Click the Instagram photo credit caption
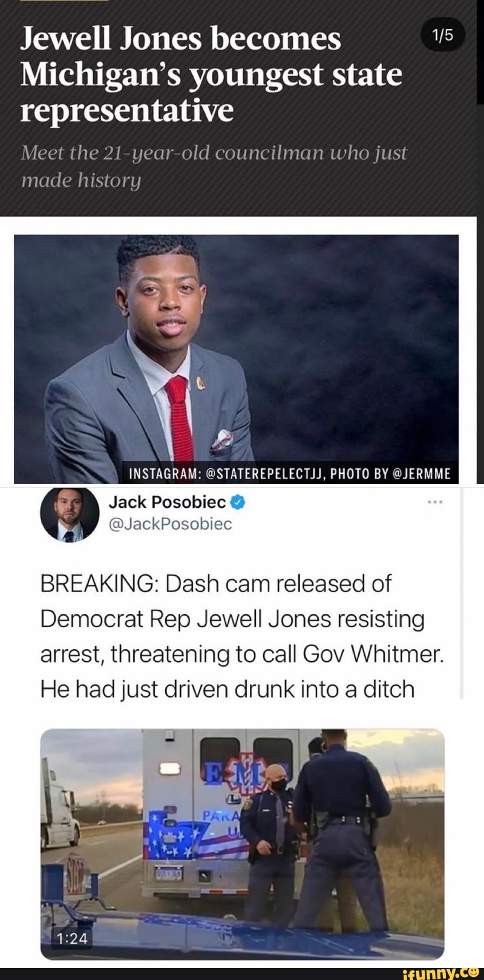 coord(290,473)
